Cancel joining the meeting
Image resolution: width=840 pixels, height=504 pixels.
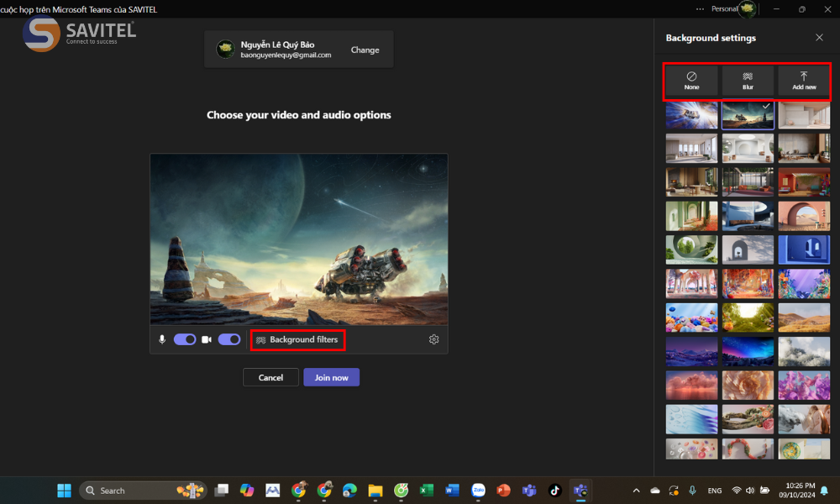pos(270,378)
